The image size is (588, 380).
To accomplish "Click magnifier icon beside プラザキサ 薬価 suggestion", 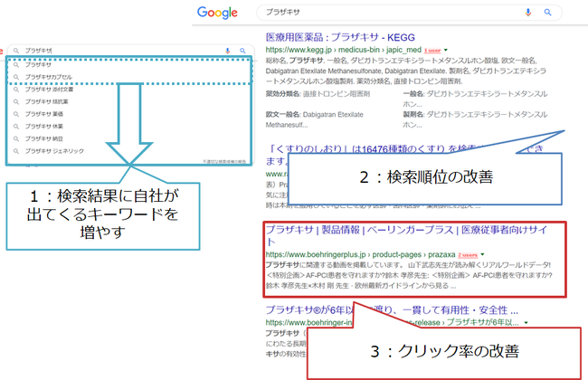I will tap(16, 114).
